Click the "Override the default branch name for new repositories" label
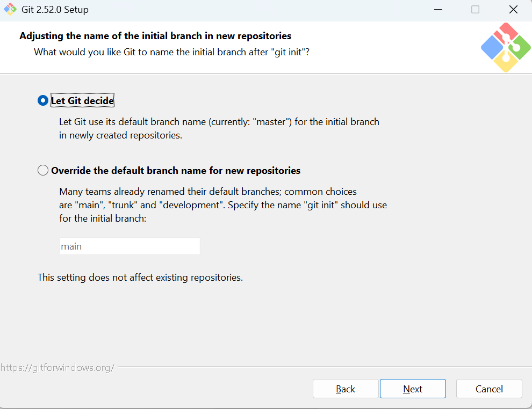This screenshot has width=532, height=409. [x=176, y=171]
